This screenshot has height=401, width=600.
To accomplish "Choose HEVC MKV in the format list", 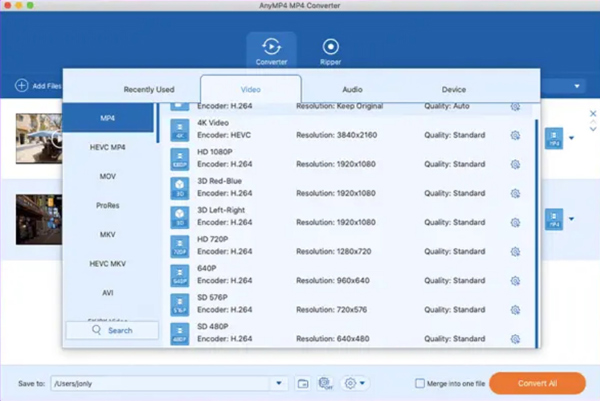I will click(108, 264).
